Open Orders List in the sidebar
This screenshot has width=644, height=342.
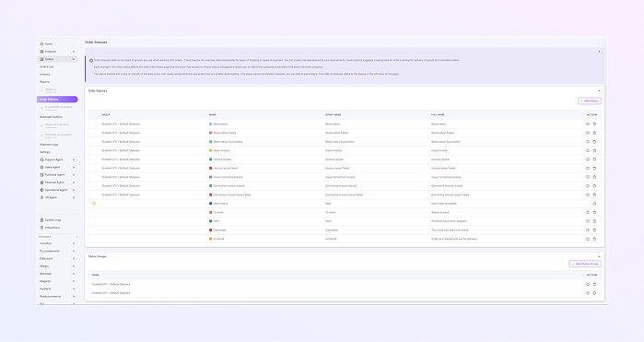click(x=47, y=66)
